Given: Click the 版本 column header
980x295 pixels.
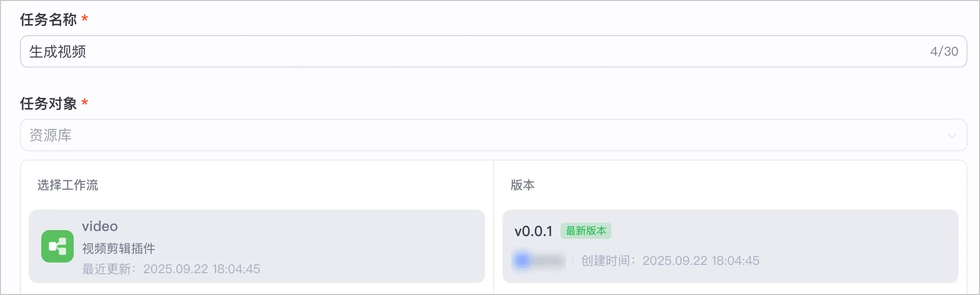Looking at the screenshot, I should [x=522, y=185].
